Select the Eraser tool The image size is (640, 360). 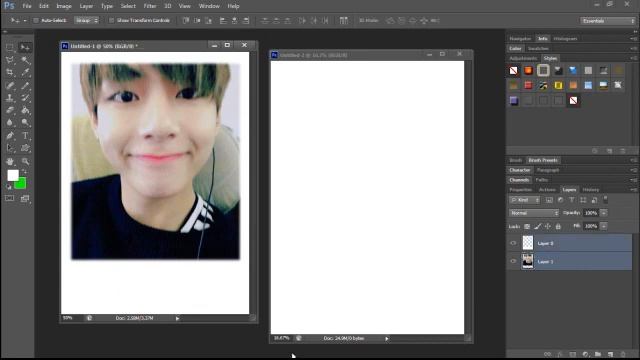[x=9, y=110]
